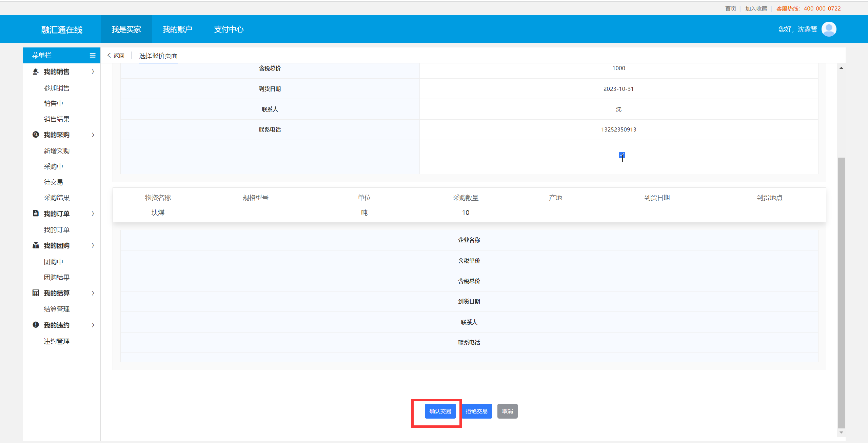
Task: Click the 我的结算 calculator icon
Action: click(x=36, y=293)
